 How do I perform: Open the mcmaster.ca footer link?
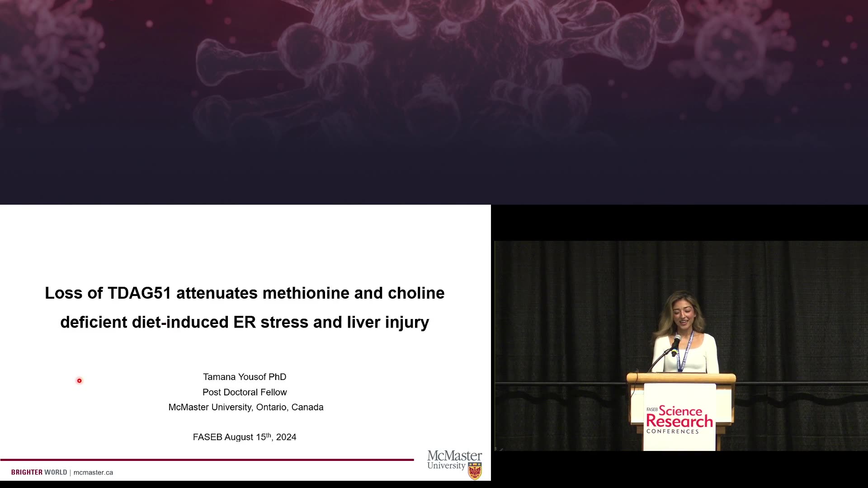(93, 472)
